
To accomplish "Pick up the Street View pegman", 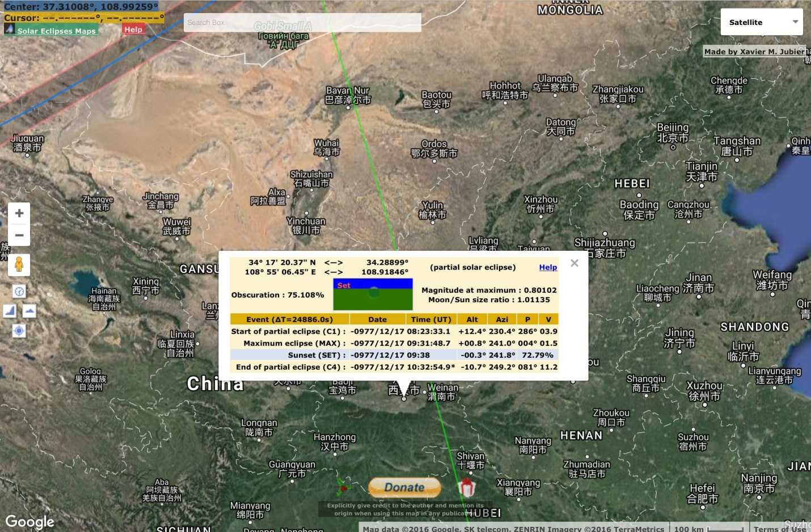I will pos(19,265).
